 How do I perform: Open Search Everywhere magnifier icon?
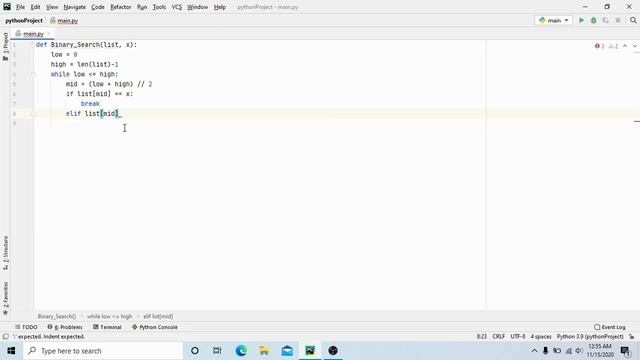pyautogui.click(x=633, y=20)
